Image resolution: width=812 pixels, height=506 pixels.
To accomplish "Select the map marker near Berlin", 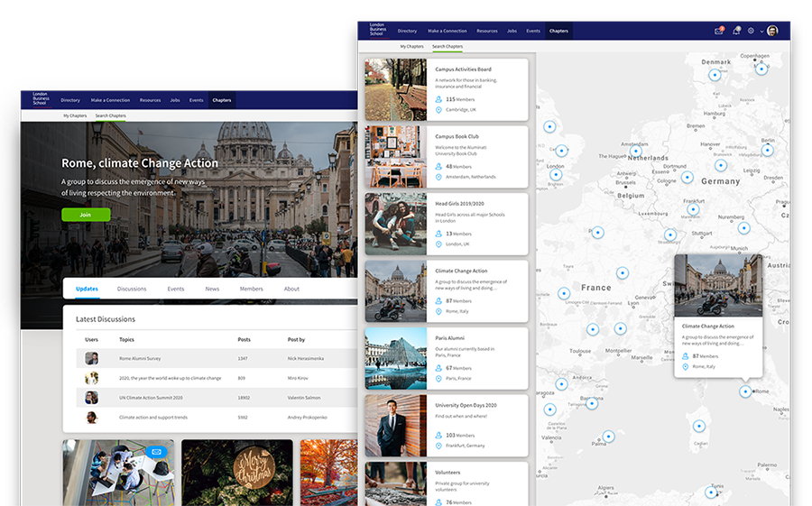I will [768, 151].
